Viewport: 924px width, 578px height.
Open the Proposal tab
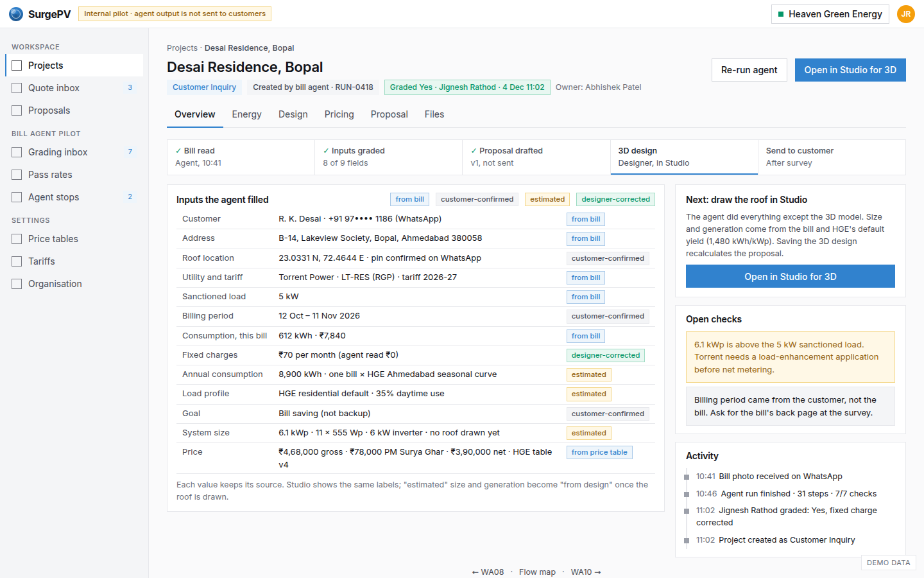tap(389, 114)
